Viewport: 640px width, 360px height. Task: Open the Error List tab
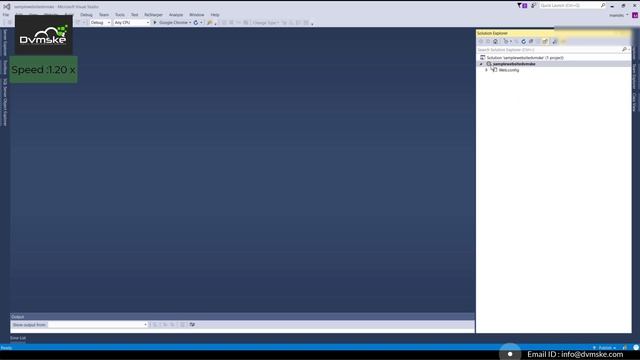[x=18, y=338]
